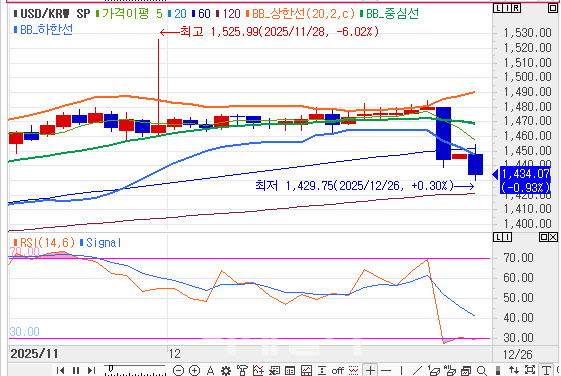Viewport: 561px width, 376px height.
Task: Select the horizontal line drawing tool
Action: click(386, 371)
